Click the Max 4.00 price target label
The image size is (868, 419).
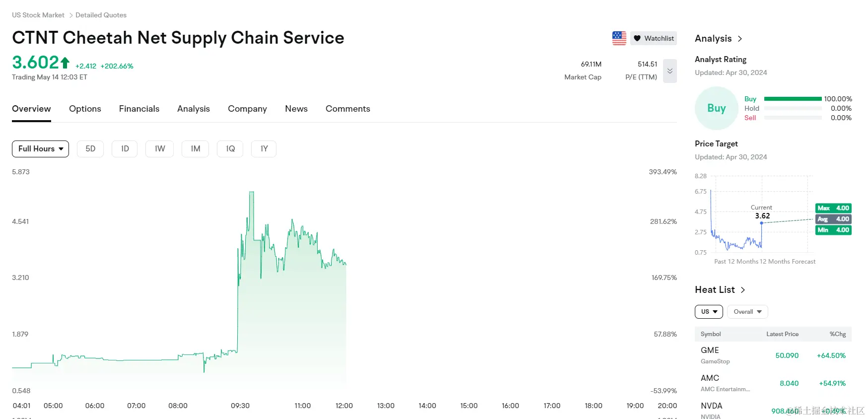click(x=833, y=208)
